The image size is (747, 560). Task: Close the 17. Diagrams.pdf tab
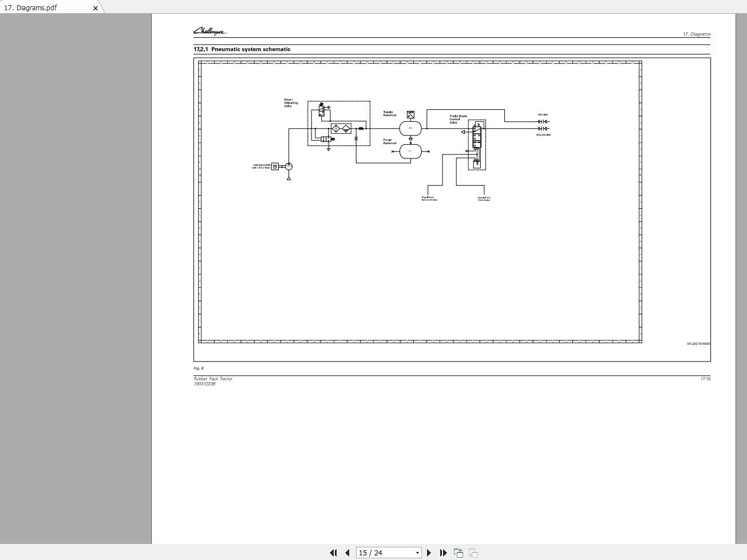pyautogui.click(x=96, y=8)
